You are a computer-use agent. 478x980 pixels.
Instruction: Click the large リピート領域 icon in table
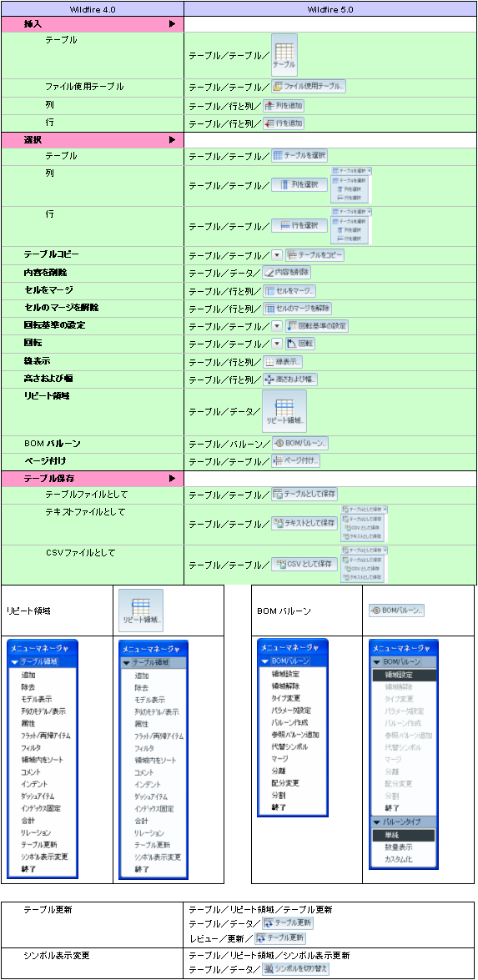(x=284, y=411)
